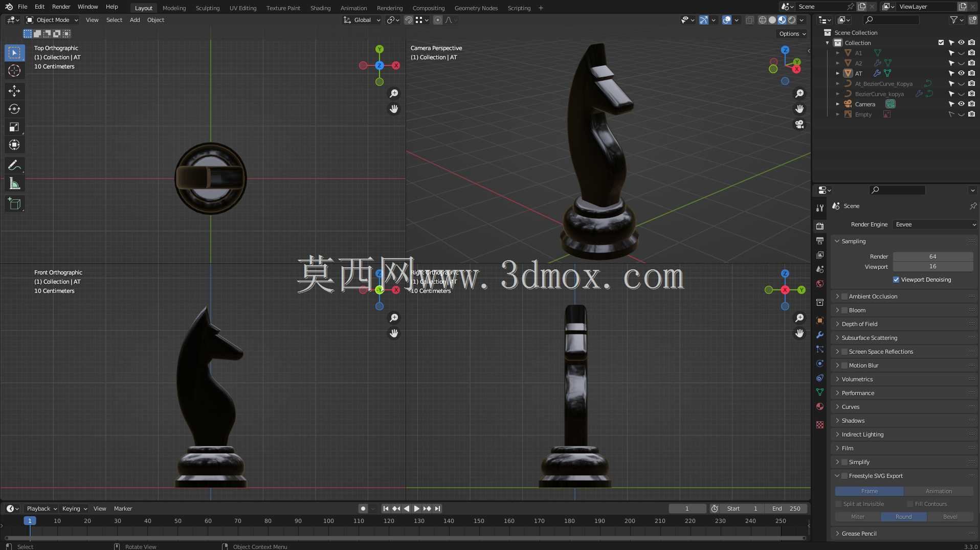Enable Ambient Occlusion checkbox

[845, 296]
